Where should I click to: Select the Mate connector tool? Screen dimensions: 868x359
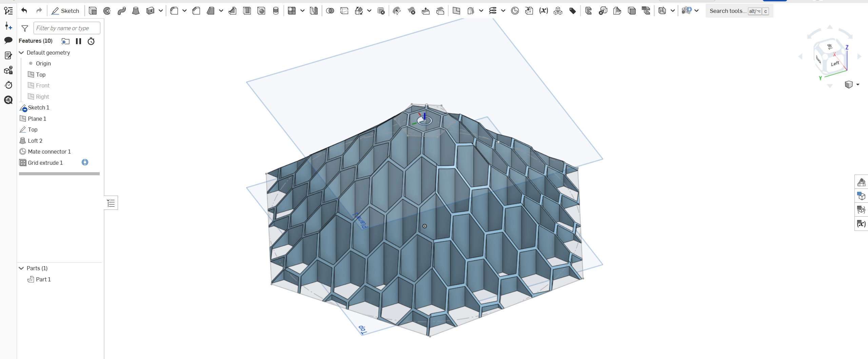[514, 11]
